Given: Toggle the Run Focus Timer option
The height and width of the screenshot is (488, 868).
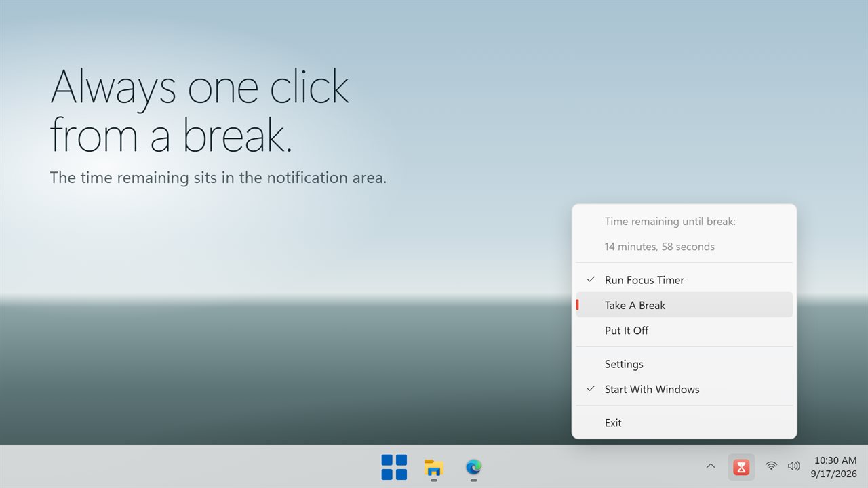Looking at the screenshot, I should tap(684, 280).
